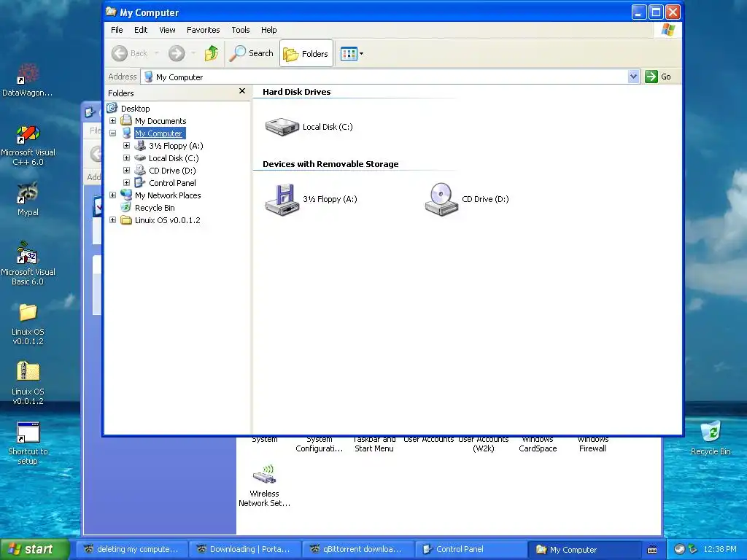Select Control Panel in folder tree
The width and height of the screenshot is (747, 560).
[x=172, y=183]
